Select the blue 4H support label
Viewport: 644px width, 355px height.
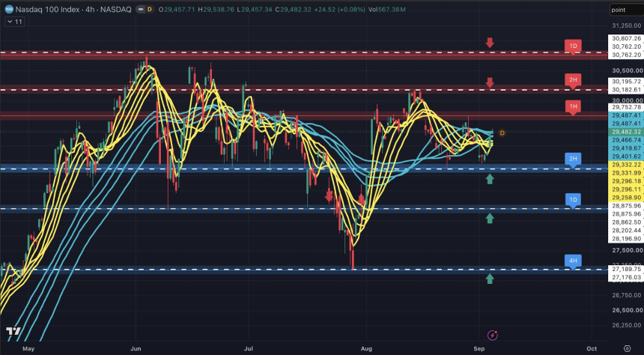pyautogui.click(x=573, y=261)
